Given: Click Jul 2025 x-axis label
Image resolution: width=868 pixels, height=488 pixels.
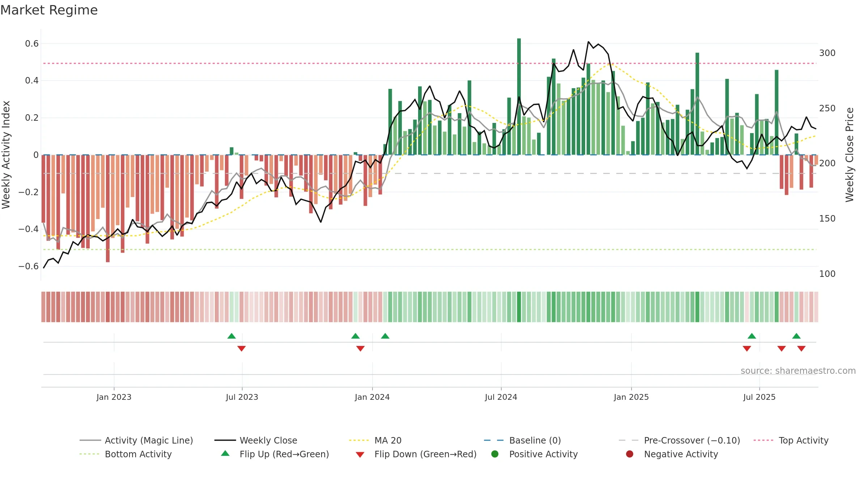Looking at the screenshot, I should point(759,397).
